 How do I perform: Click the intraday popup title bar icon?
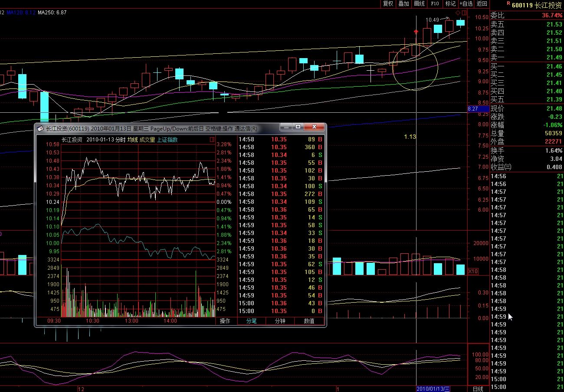tap(40, 128)
